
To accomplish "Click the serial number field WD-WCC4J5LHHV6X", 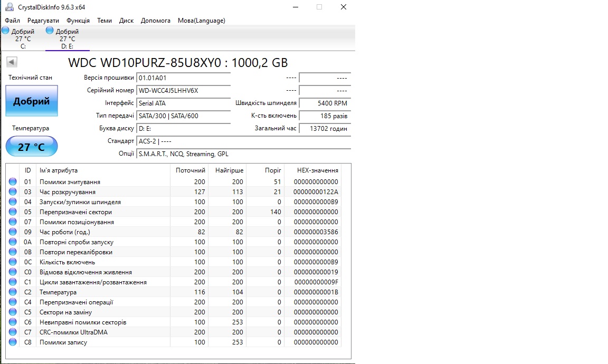I will click(x=184, y=91).
